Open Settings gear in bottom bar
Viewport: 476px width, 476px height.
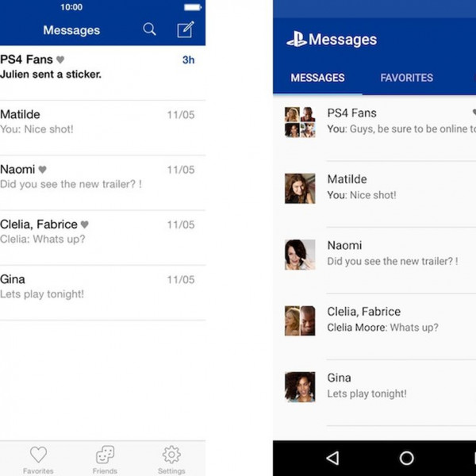tap(171, 455)
